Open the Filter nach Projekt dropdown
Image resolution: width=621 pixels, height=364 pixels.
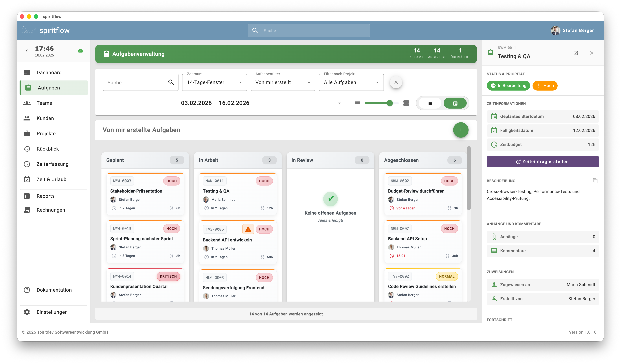tap(351, 82)
